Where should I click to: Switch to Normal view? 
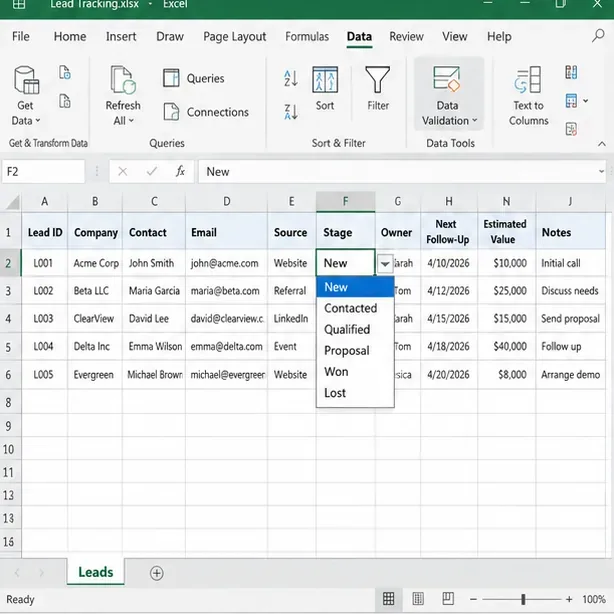coord(388,599)
